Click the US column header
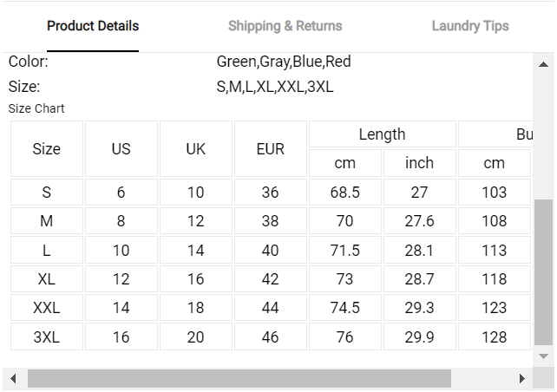The image size is (557, 392). [x=121, y=149]
